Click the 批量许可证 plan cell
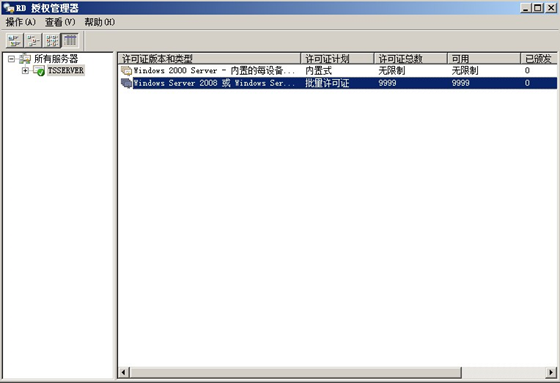Image resolution: width=560 pixels, height=383 pixels. 327,83
